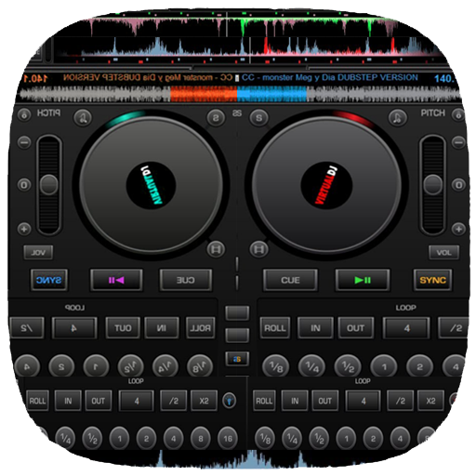Click ROLL in the bottom-left LOOP panel
The width and height of the screenshot is (476, 476).
tap(37, 401)
